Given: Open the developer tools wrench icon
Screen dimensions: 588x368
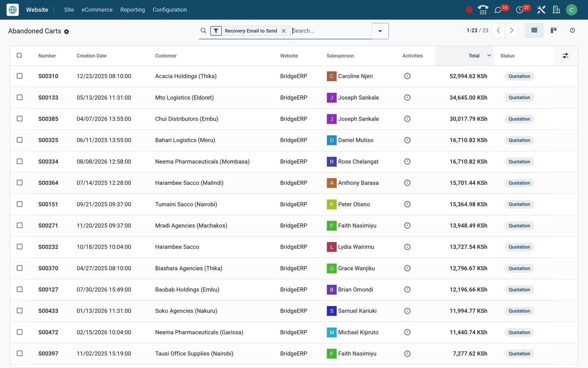Looking at the screenshot, I should click(x=541, y=10).
